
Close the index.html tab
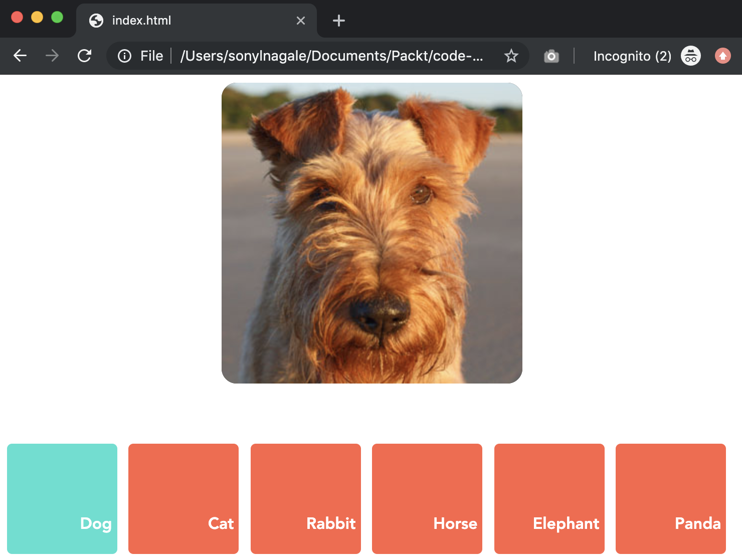pyautogui.click(x=301, y=21)
